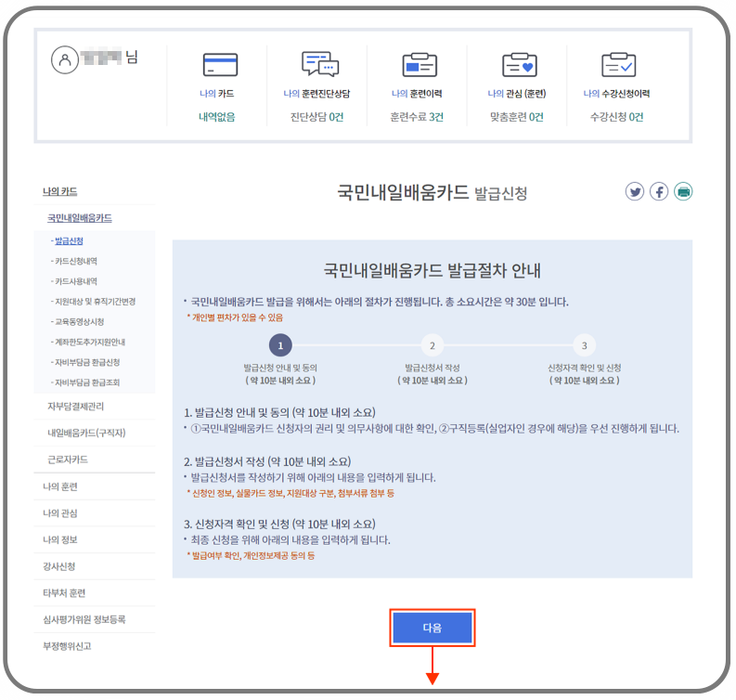736x700 pixels.
Task: Open 강사신청 sidebar menu
Action: [59, 566]
